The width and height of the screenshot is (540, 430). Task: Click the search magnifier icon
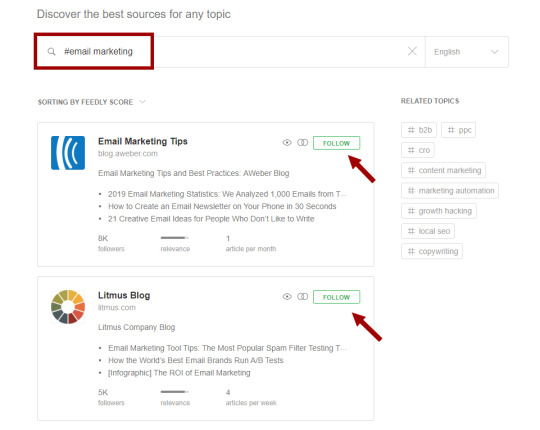pos(51,52)
